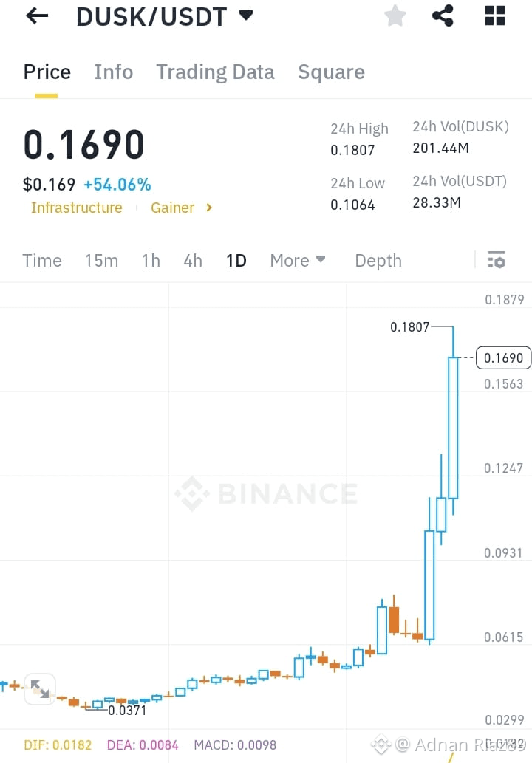The height and width of the screenshot is (763, 532).
Task: Go back using the arrow icon
Action: pyautogui.click(x=37, y=16)
